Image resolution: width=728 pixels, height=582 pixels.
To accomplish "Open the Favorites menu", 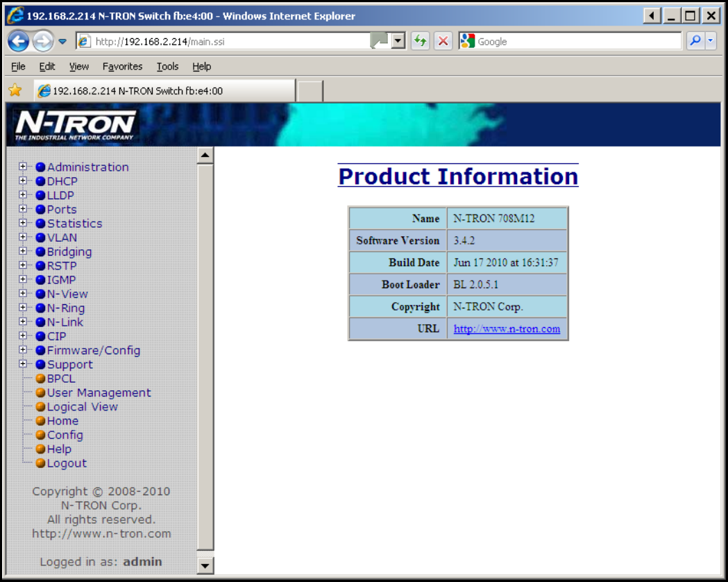I will 122,67.
